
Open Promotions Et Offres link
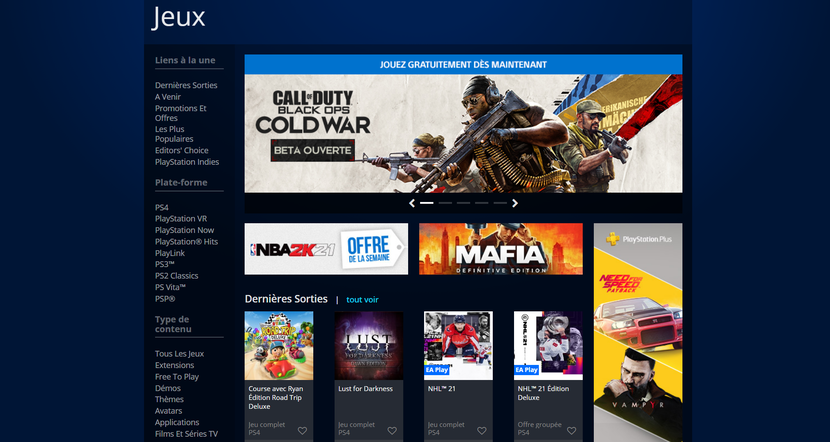pyautogui.click(x=180, y=113)
